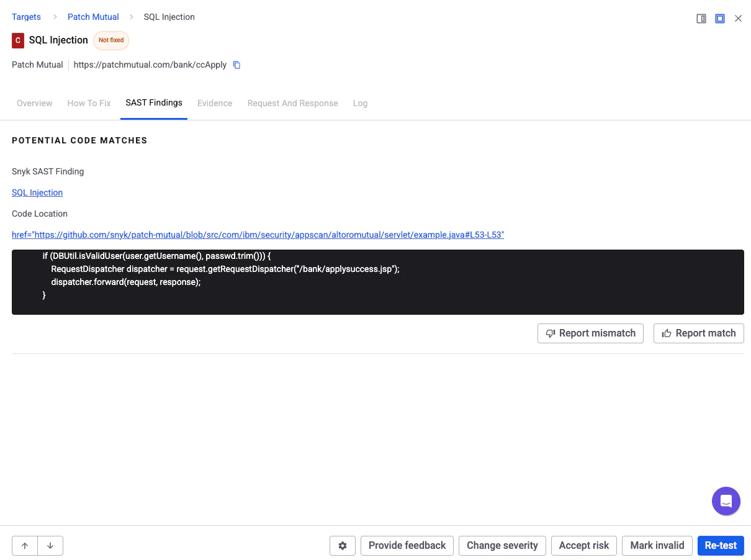Go to Targets breadcrumb
Viewport: 751px width, 560px height.
[26, 17]
